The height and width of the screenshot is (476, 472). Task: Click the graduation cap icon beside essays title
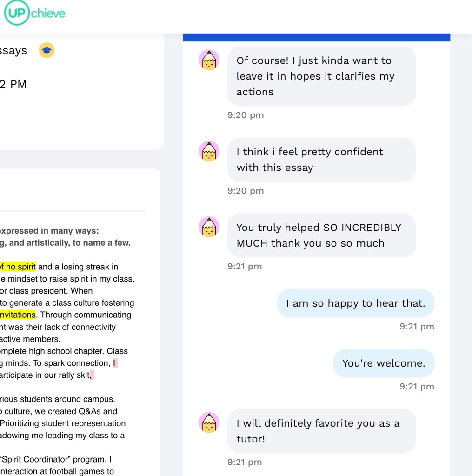(x=47, y=50)
